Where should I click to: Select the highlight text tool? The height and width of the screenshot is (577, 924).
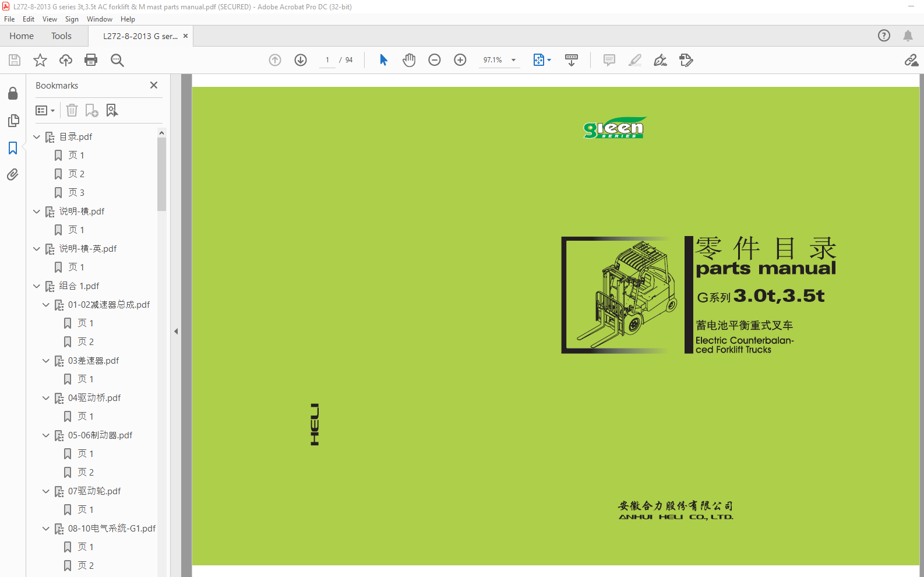pos(635,60)
